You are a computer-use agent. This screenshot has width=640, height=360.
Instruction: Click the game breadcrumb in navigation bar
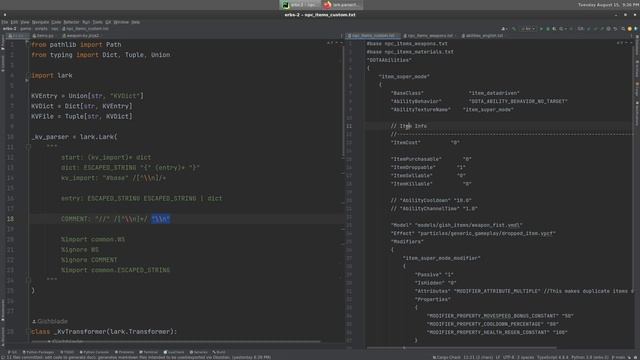[x=26, y=29]
